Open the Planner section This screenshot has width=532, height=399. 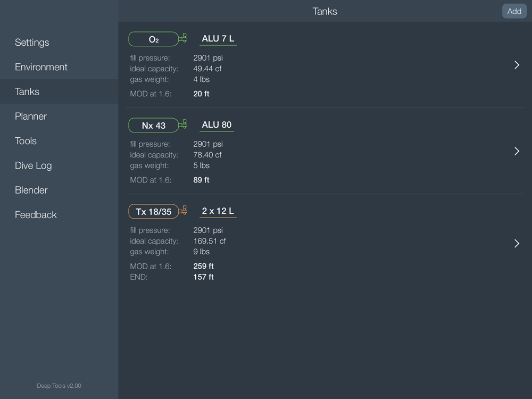(59, 117)
